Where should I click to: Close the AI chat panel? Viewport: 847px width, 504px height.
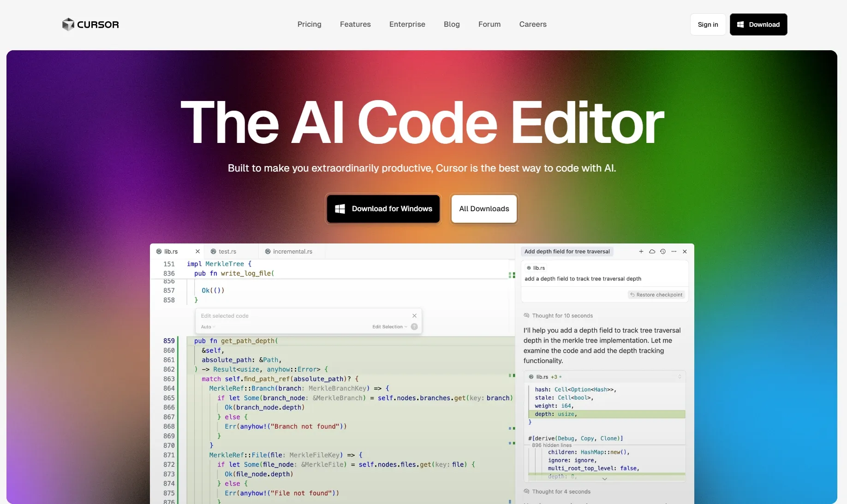[685, 251]
